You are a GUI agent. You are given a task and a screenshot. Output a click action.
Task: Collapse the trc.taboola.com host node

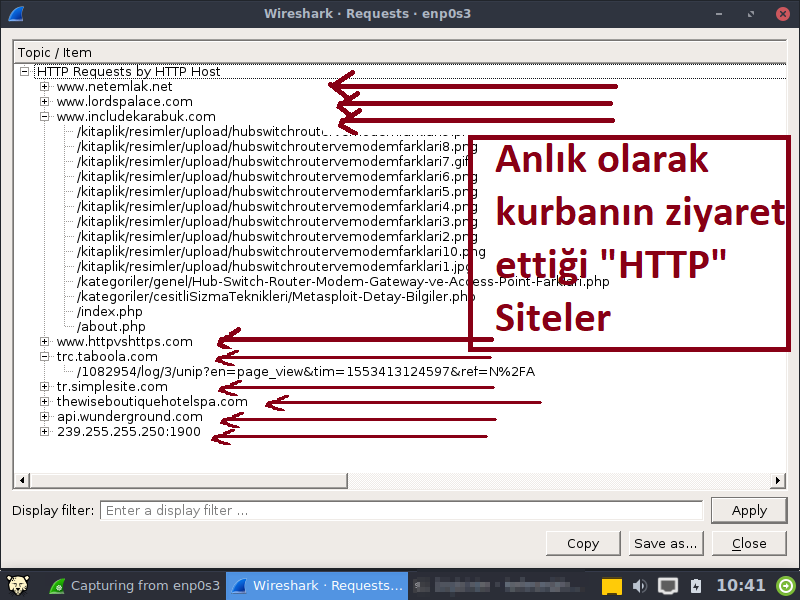[44, 357]
